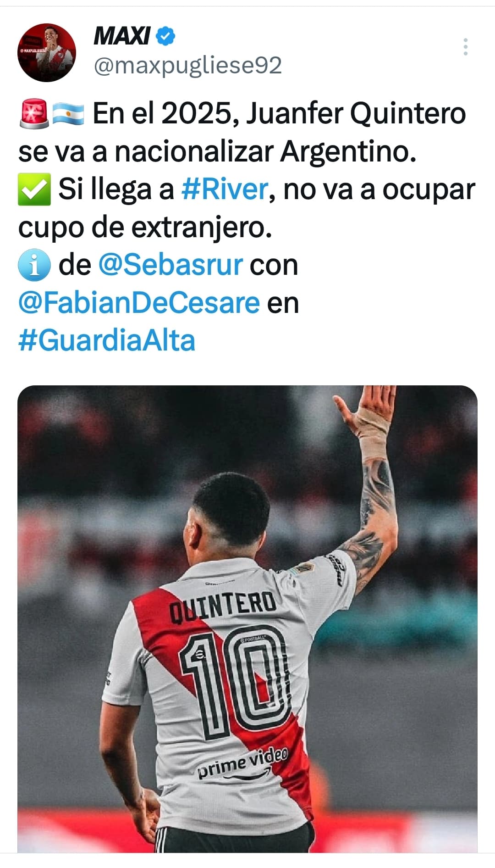Screen dimensions: 495x868
Task: Tap the QUINTERO name on the jersey
Action: (223, 607)
